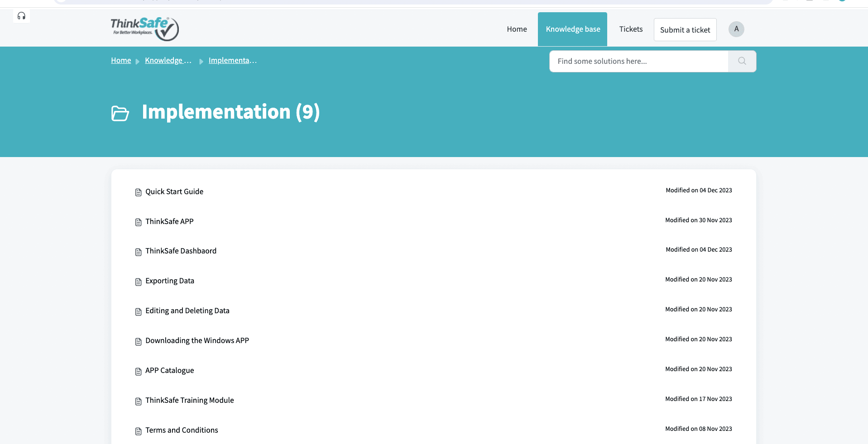This screenshot has height=444, width=868.
Task: Go to the Home navigation tab
Action: [517, 29]
